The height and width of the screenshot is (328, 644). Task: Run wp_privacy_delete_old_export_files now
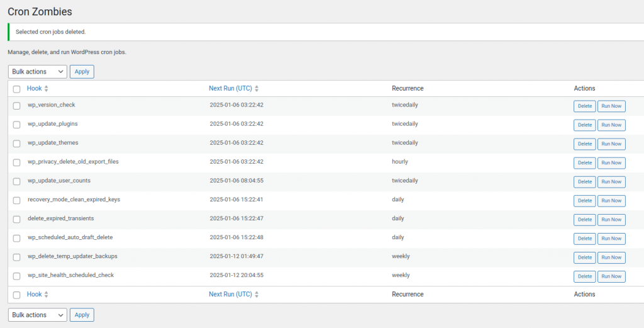tap(611, 162)
